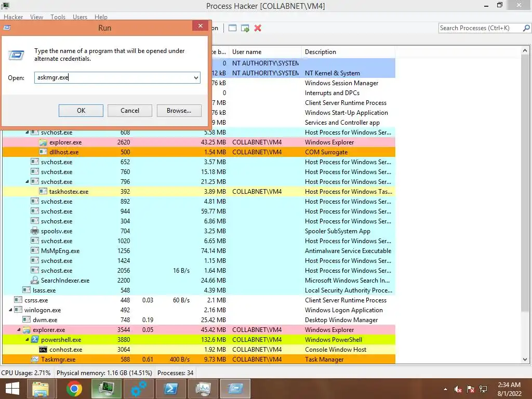Click the SearchIndexer.exe icon
532x399 pixels.
(35, 280)
